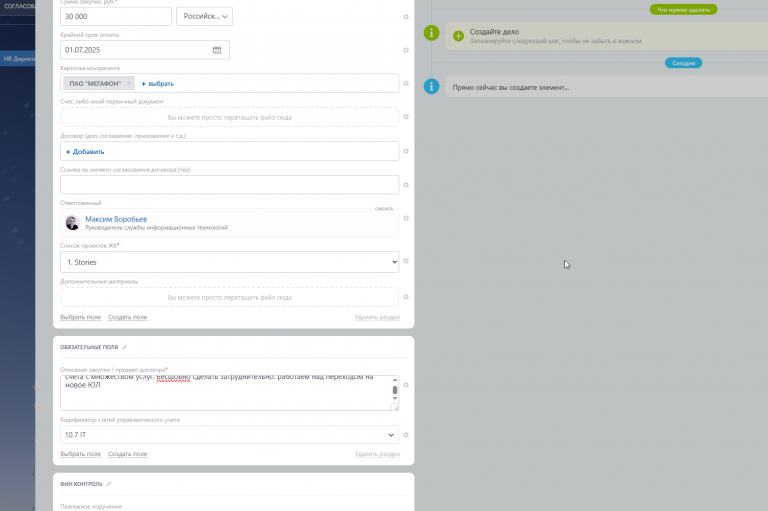Click the Сегодня blue badge
Image resolution: width=768 pixels, height=511 pixels.
pos(683,63)
